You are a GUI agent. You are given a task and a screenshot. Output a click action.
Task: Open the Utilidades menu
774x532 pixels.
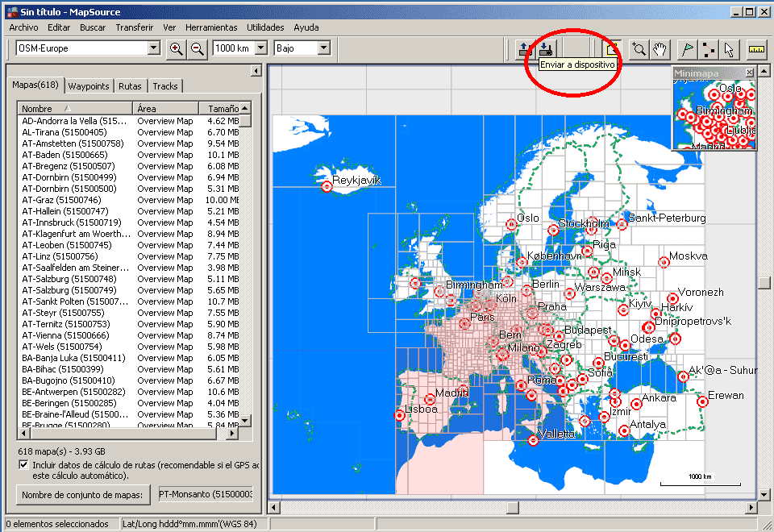(265, 27)
